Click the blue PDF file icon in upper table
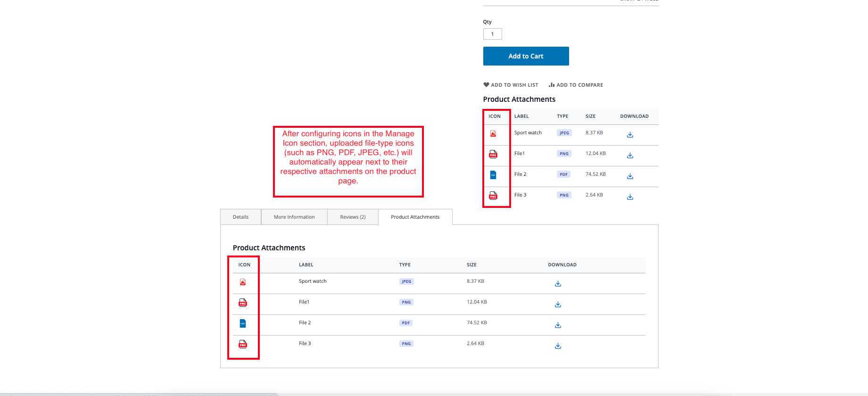 (x=493, y=175)
